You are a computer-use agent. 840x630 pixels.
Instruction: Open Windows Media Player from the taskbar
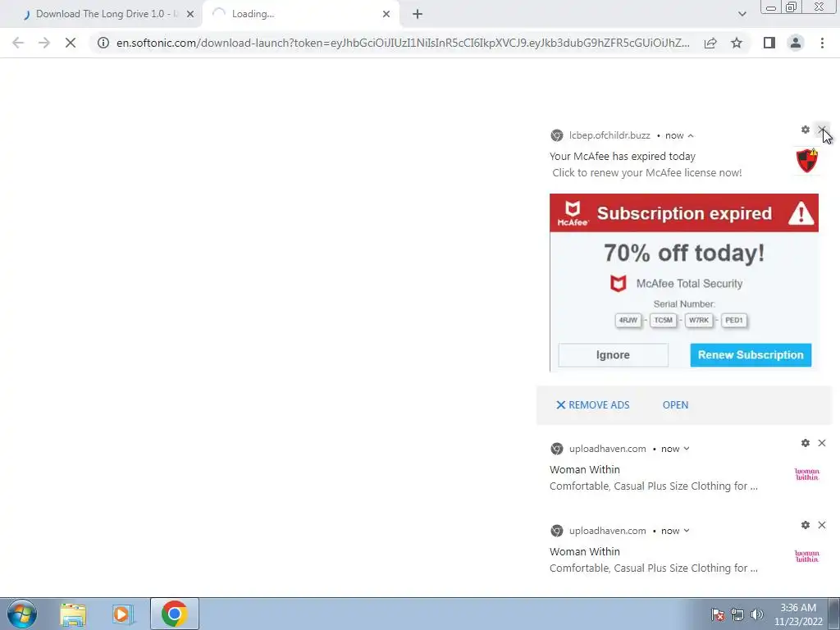tap(122, 614)
